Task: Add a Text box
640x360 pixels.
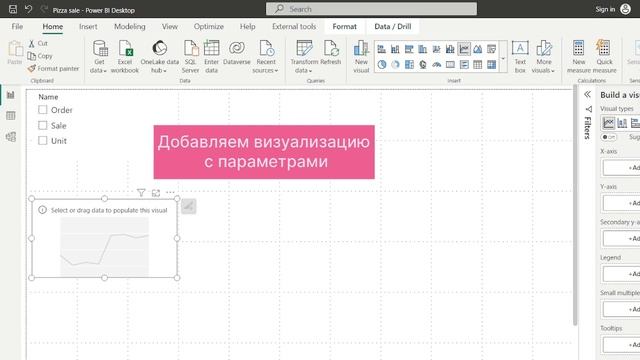Action: point(520,57)
